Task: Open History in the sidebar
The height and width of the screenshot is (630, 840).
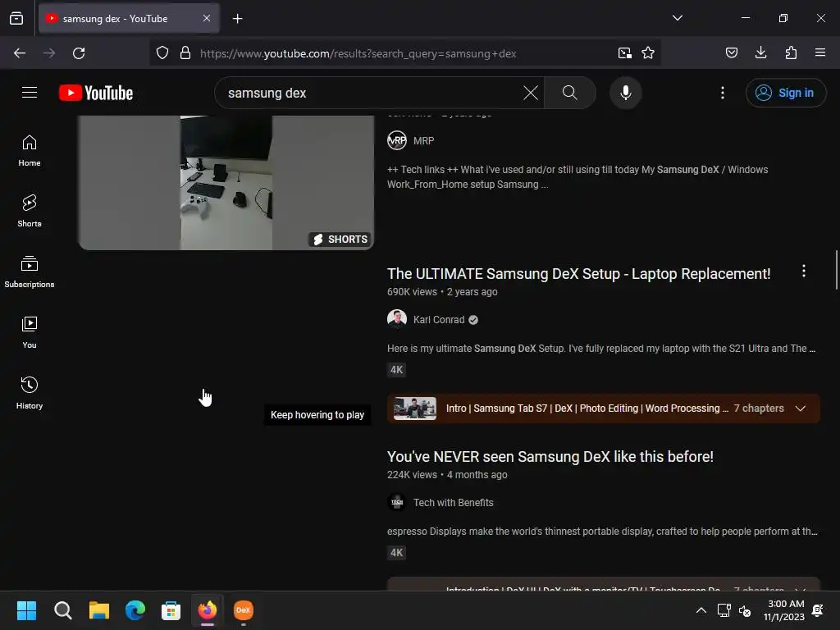Action: click(30, 393)
